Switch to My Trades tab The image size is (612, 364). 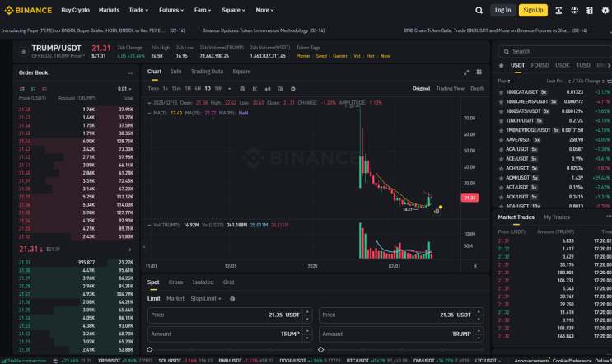tap(557, 217)
